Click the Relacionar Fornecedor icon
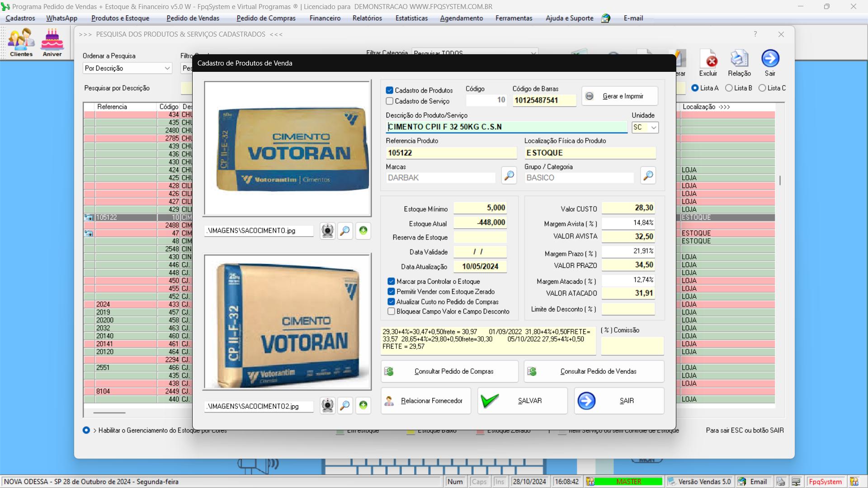This screenshot has width=868, height=488. click(x=389, y=400)
